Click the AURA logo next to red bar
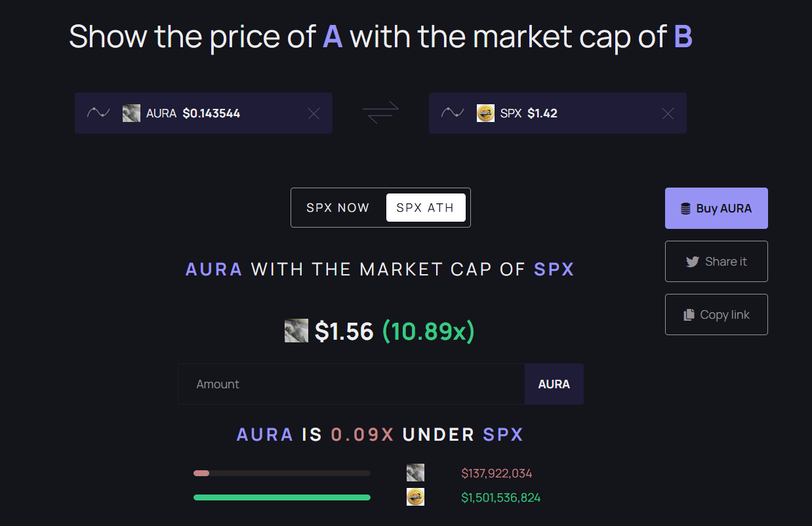 click(415, 473)
